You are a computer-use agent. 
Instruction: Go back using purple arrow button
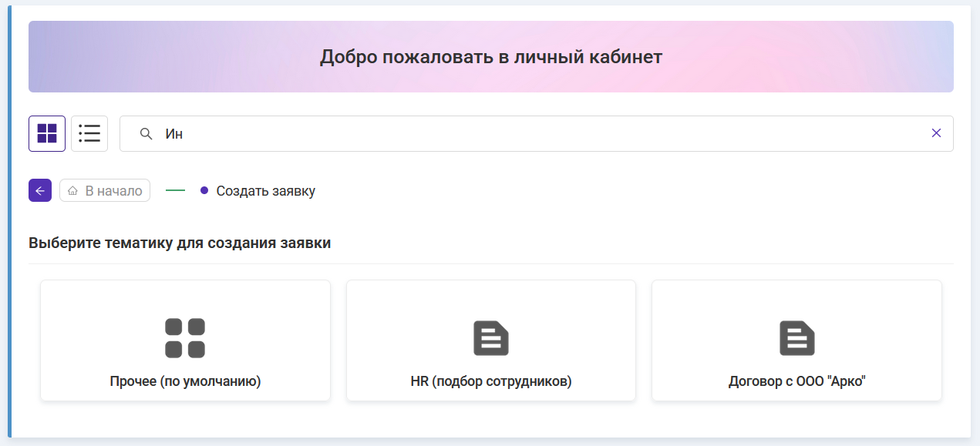coord(40,190)
